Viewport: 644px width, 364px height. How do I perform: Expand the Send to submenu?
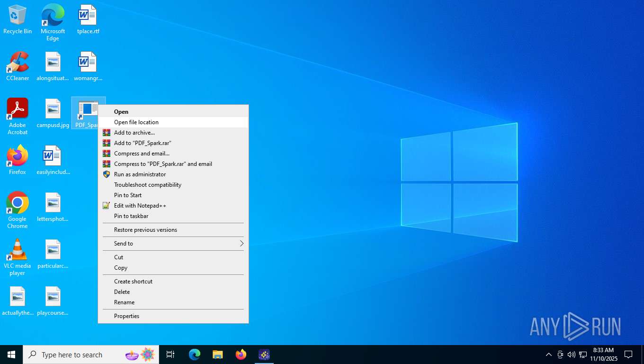[173, 244]
